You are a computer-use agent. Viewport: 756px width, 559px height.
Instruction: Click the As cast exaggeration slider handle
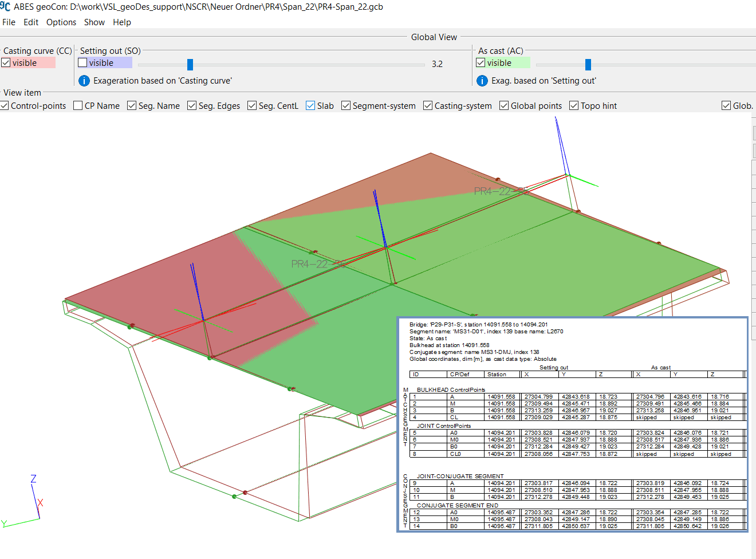tap(587, 64)
